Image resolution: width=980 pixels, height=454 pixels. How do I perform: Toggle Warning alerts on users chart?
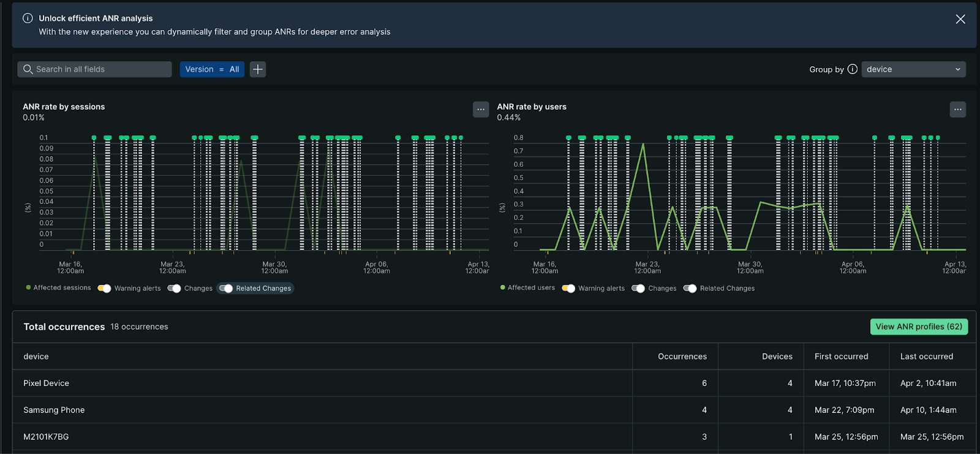[568, 289]
